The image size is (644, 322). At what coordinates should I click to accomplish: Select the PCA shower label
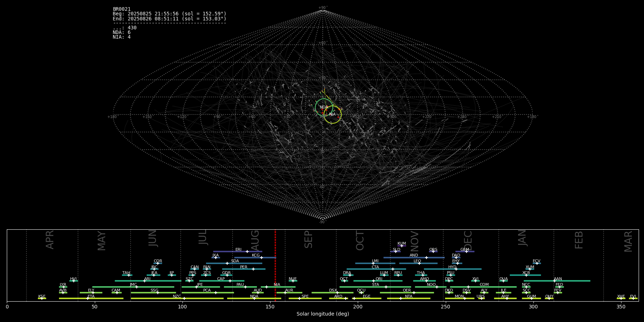[207, 291]
